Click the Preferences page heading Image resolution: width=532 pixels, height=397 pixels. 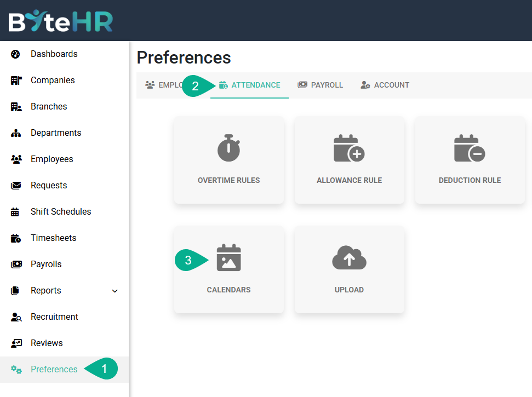pyautogui.click(x=184, y=57)
